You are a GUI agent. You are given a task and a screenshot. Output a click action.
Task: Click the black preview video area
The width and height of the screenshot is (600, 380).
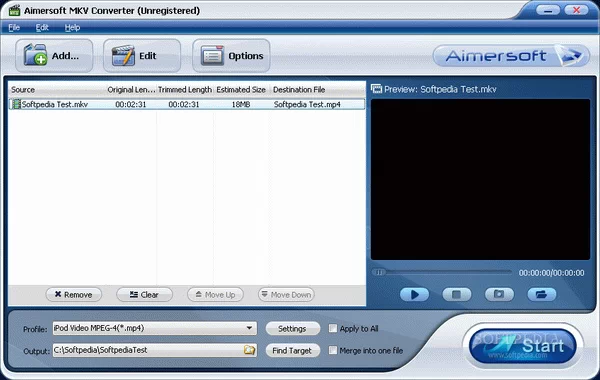480,179
